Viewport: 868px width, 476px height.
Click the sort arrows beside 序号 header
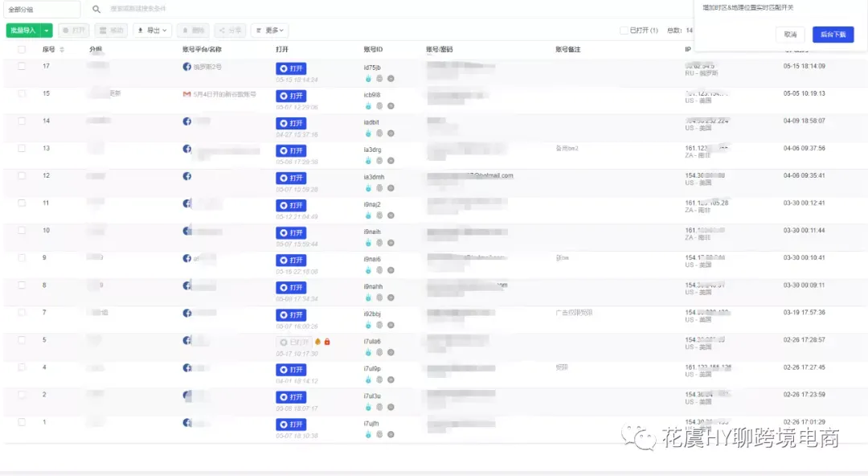click(61, 50)
